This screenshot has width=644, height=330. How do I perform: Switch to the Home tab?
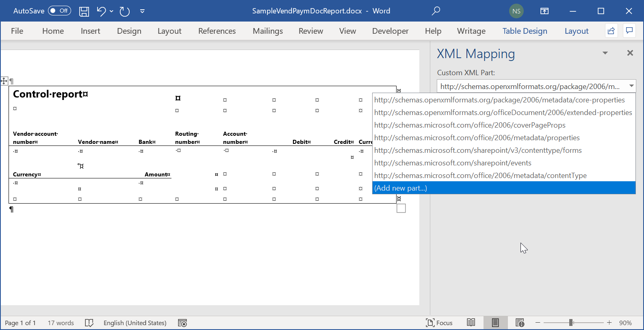click(53, 31)
